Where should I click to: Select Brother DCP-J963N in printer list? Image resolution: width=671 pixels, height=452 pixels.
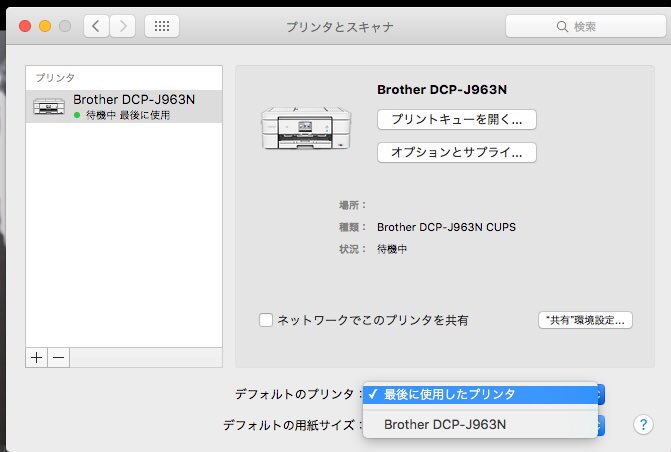point(124,107)
